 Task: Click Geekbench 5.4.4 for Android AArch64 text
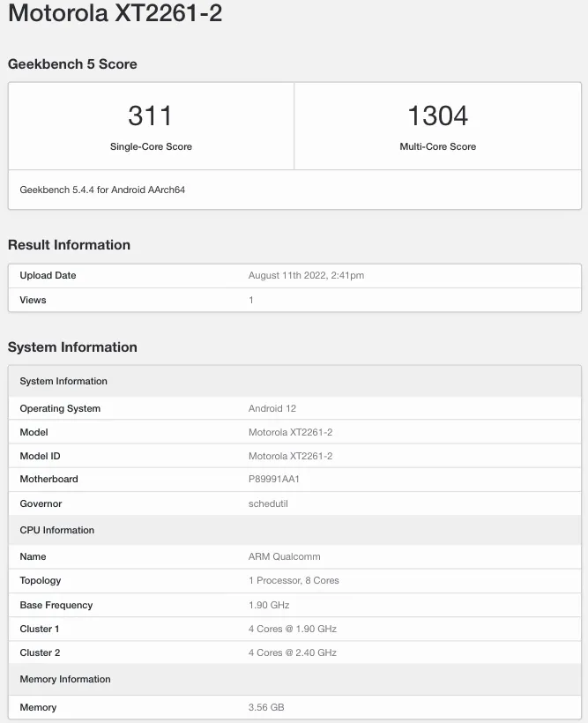click(102, 190)
